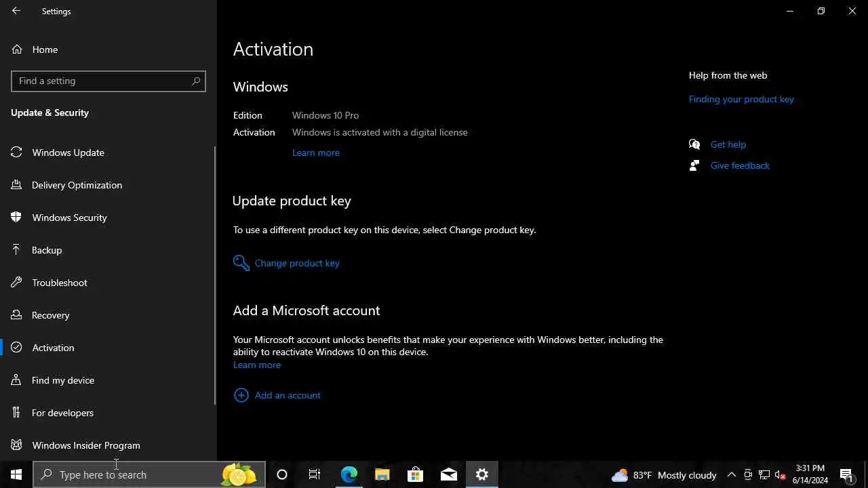Click the sidebar vertical scrollbar

pyautogui.click(x=215, y=274)
